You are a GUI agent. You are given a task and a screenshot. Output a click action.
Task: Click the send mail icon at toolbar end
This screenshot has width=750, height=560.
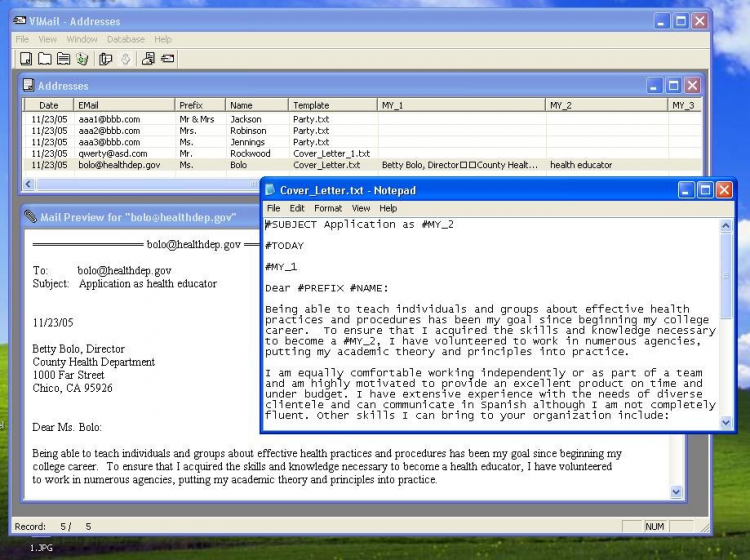click(167, 59)
